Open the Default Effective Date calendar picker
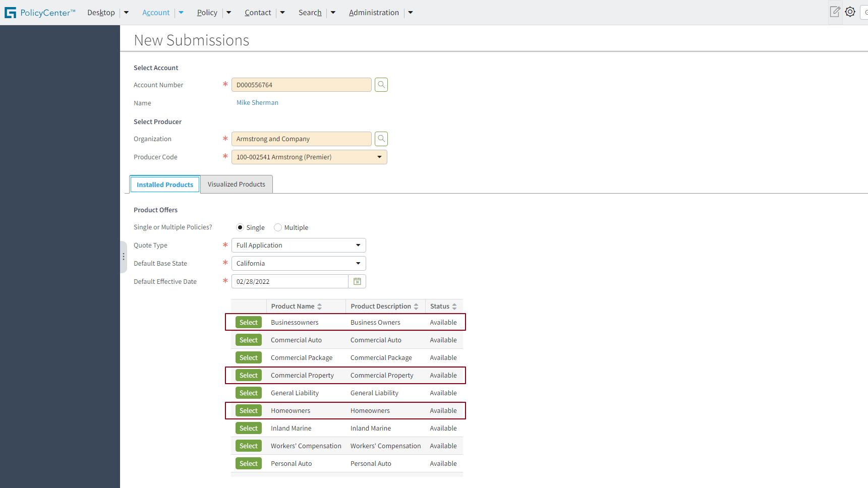Viewport: 868px width, 488px height. (357, 281)
